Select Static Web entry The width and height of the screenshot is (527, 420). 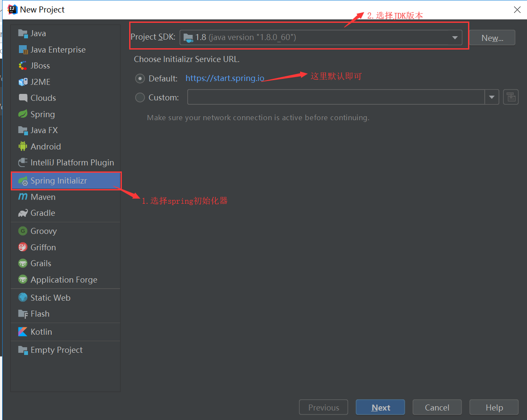coord(65,298)
